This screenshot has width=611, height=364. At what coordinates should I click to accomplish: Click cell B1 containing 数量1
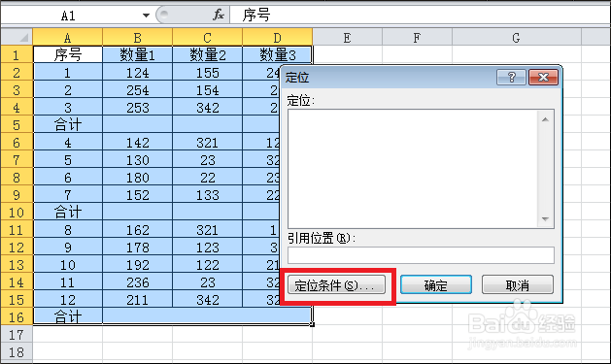tap(138, 54)
